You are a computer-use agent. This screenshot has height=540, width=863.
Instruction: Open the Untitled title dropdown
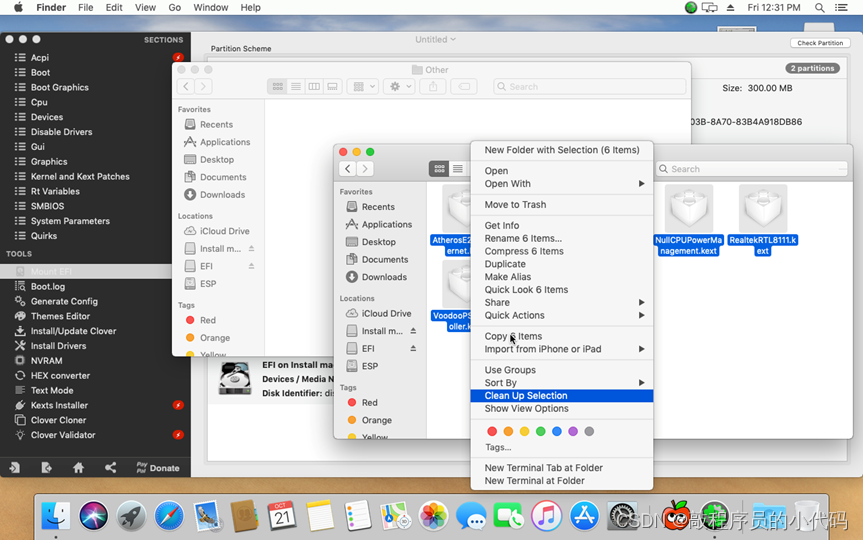[435, 39]
